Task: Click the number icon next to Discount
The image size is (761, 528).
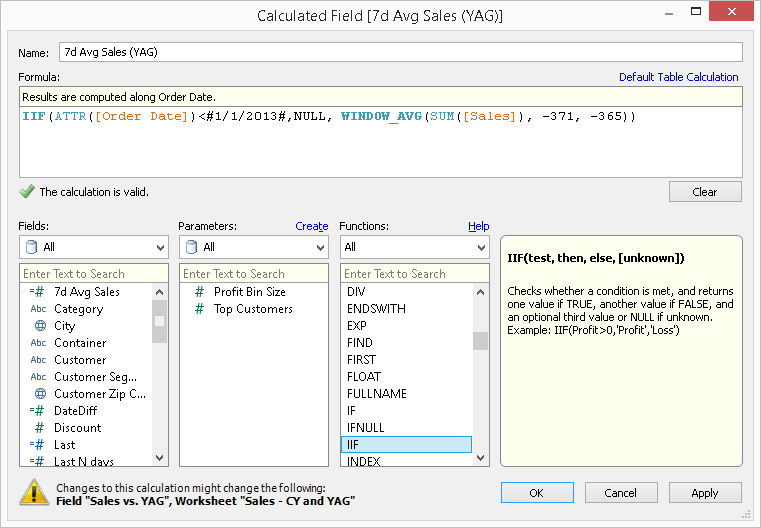Action: (39, 428)
